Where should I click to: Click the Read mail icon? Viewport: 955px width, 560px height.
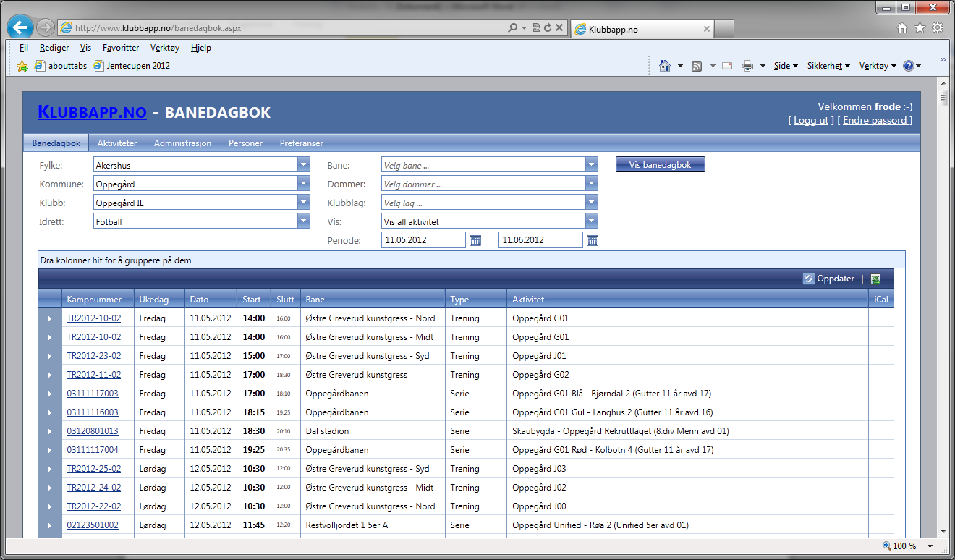coord(727,66)
